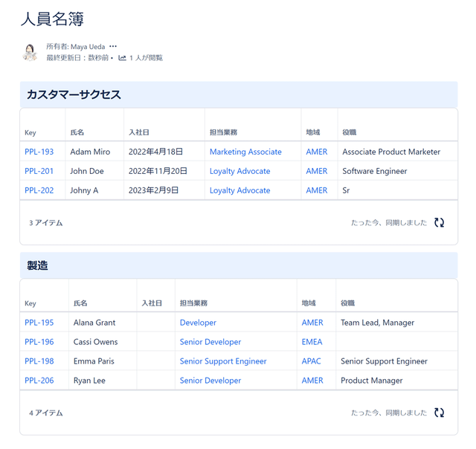Refresh sync for the カスタマーサクセス table
The width and height of the screenshot is (476, 449).
(439, 223)
